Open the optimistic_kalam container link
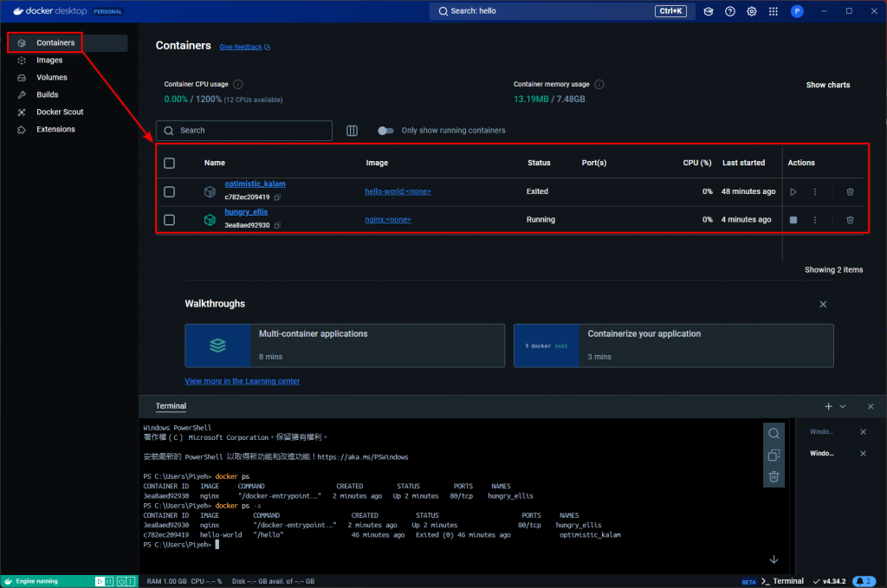887x588 pixels. pos(256,184)
